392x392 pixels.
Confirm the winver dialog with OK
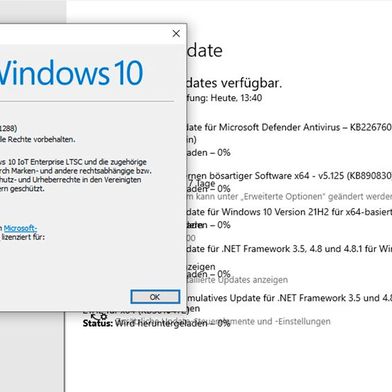point(155,297)
